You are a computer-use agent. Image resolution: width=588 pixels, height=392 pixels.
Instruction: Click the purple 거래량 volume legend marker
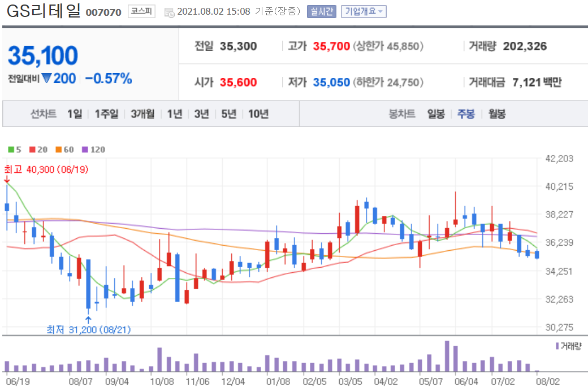point(557,346)
